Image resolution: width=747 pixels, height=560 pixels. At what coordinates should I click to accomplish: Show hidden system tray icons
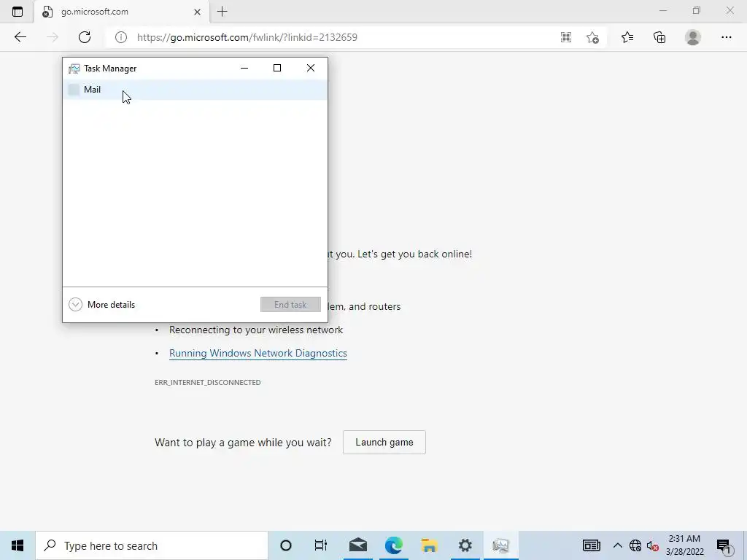[x=617, y=545]
